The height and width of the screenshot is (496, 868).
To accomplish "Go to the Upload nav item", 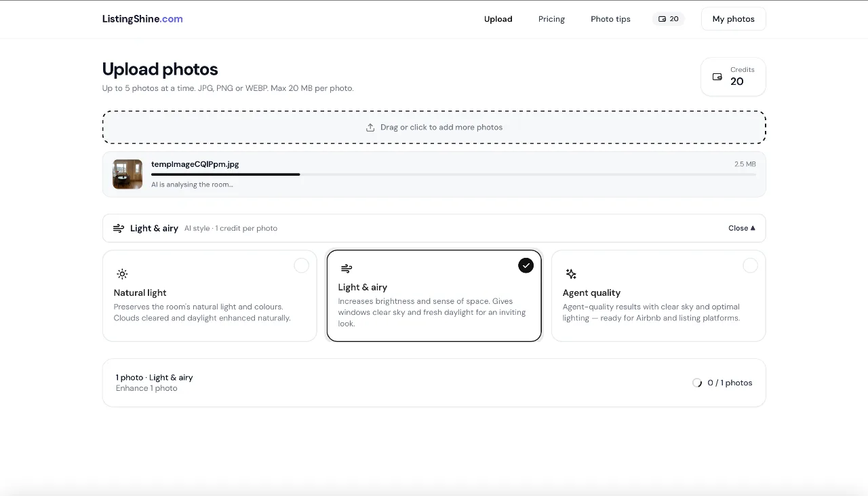I will tap(498, 19).
